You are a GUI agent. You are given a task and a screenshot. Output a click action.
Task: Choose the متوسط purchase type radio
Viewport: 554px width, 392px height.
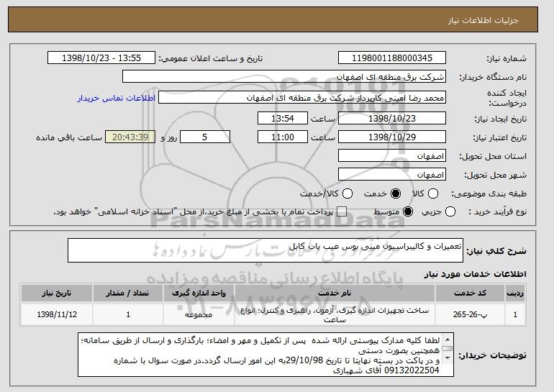coord(408,212)
